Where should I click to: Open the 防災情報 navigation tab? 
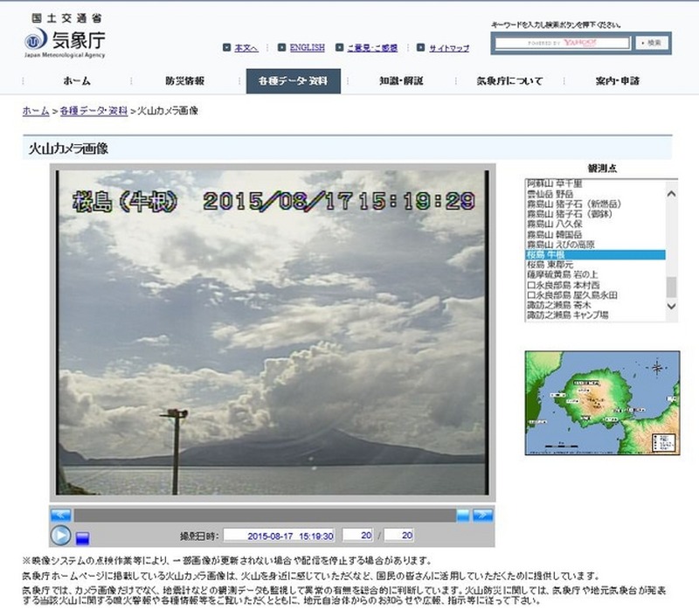pos(184,81)
